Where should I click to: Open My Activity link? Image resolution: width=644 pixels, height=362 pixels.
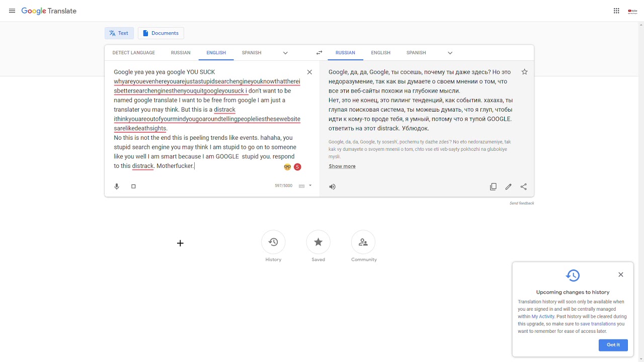(x=543, y=317)
